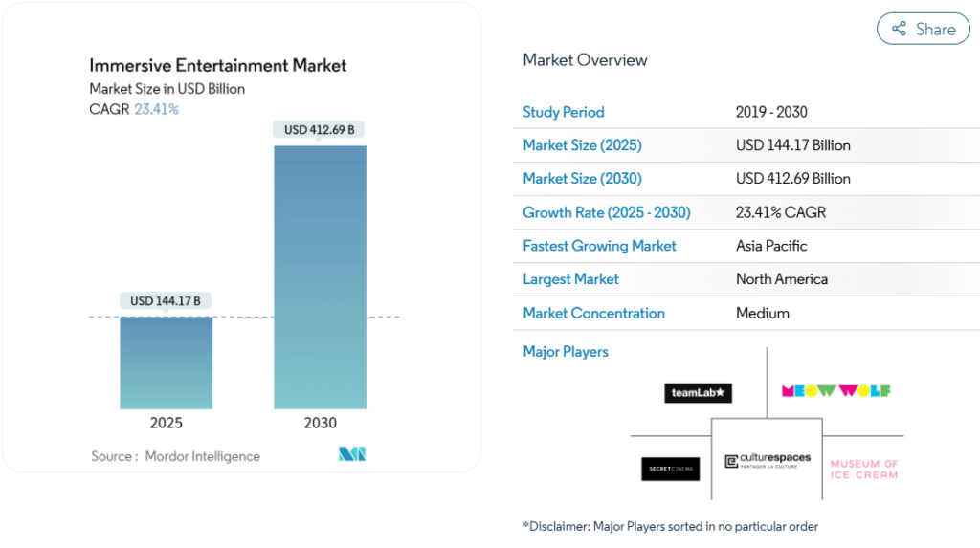Select the 2030 market size bar
980x548 pixels.
click(321, 277)
